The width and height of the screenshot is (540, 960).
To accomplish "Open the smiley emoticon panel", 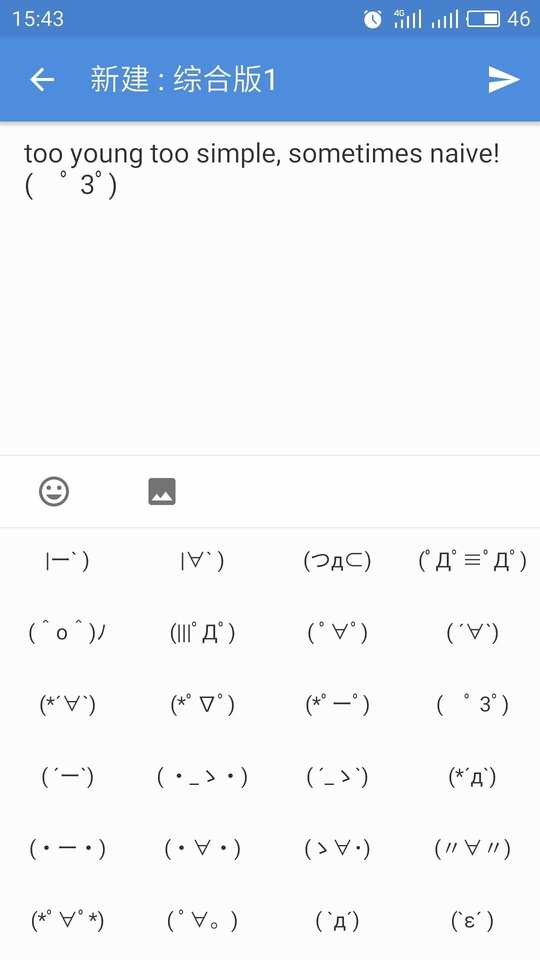I will point(54,491).
